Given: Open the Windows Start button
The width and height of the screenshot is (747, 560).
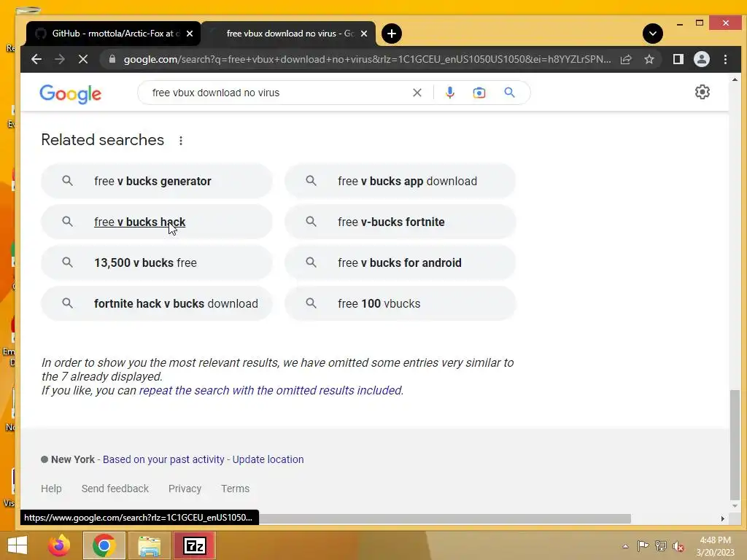Looking at the screenshot, I should tap(18, 545).
